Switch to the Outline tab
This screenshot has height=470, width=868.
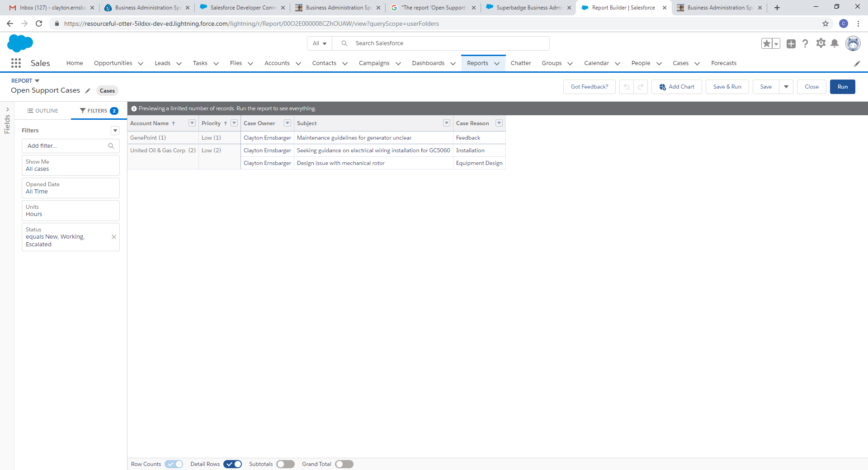(42, 111)
